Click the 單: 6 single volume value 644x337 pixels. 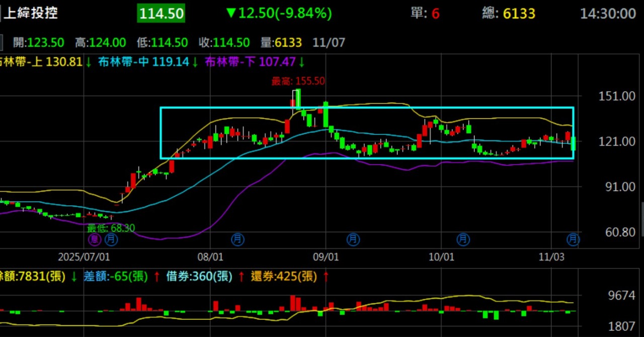(x=425, y=14)
